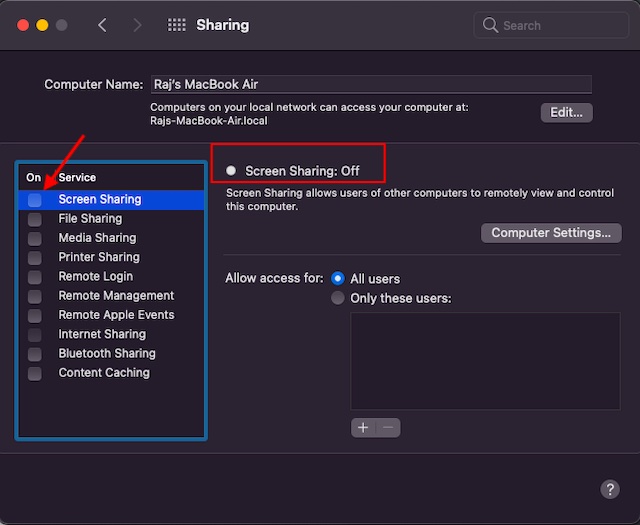
Task: Select the All users radio option
Action: coord(338,278)
